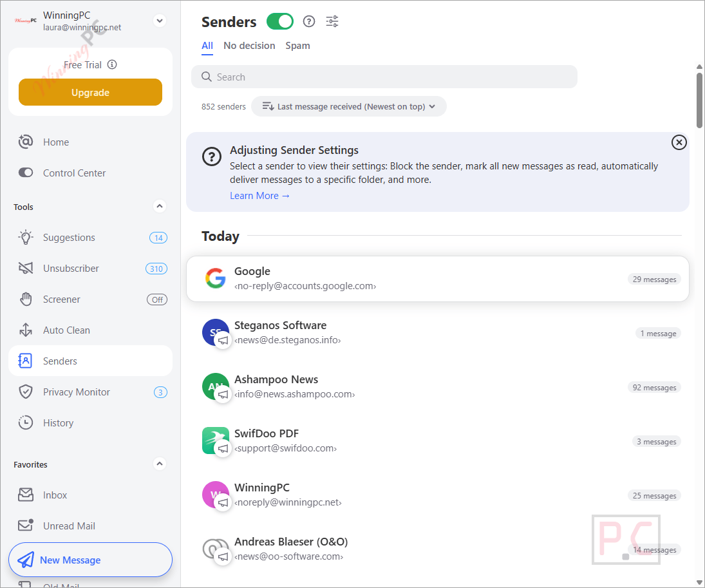The image size is (705, 588).
Task: Click Andreas Blaeser O&O avatar
Action: pyautogui.click(x=216, y=549)
